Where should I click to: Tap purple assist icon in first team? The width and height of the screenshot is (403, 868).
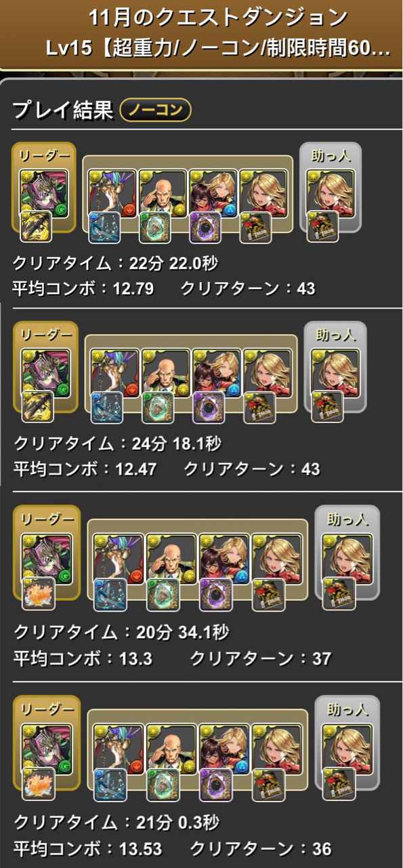(205, 227)
